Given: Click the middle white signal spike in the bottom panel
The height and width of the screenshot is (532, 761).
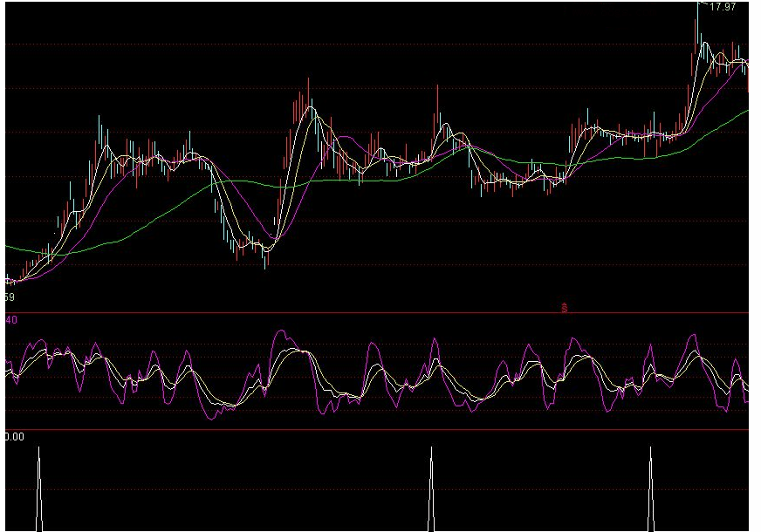Looking at the screenshot, I should (x=431, y=489).
